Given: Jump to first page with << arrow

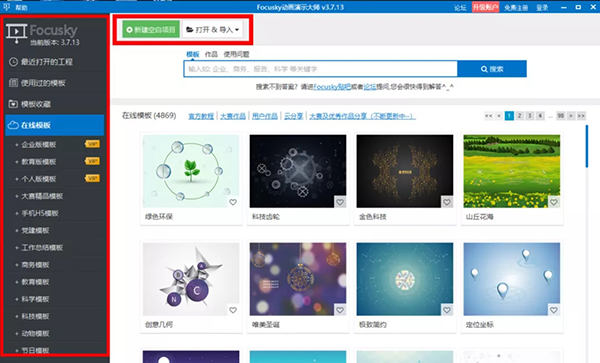Looking at the screenshot, I should [x=488, y=116].
